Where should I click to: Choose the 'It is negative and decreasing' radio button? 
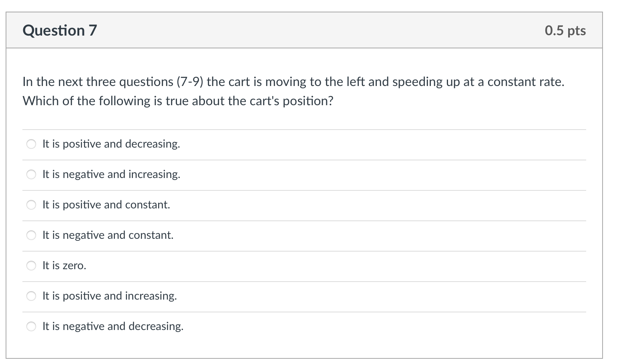[31, 326]
